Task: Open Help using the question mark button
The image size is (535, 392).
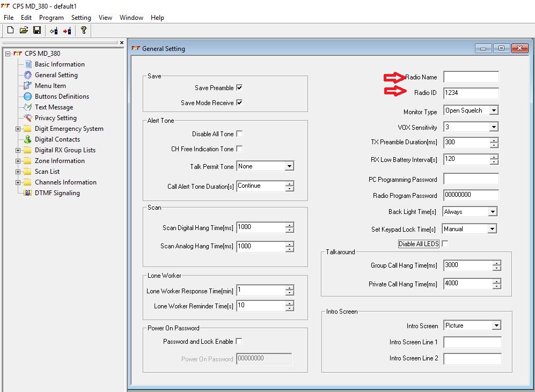Action: [84, 31]
